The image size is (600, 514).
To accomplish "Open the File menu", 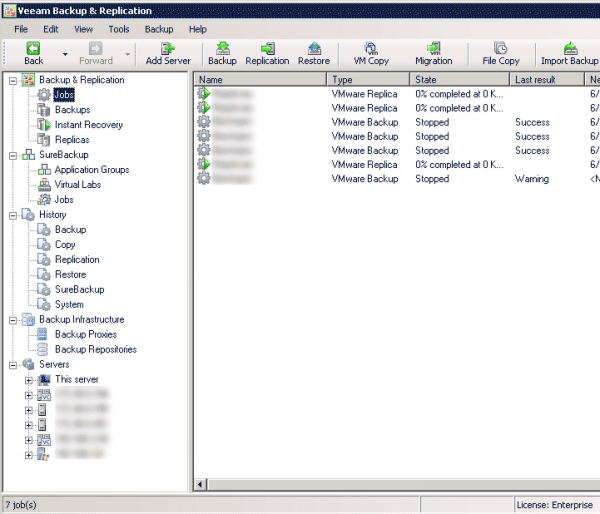I will (21, 29).
